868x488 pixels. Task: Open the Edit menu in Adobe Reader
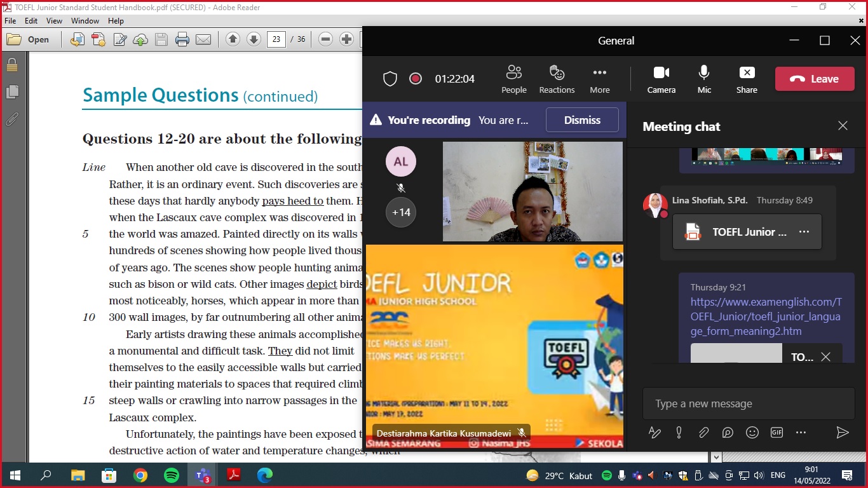pos(31,21)
